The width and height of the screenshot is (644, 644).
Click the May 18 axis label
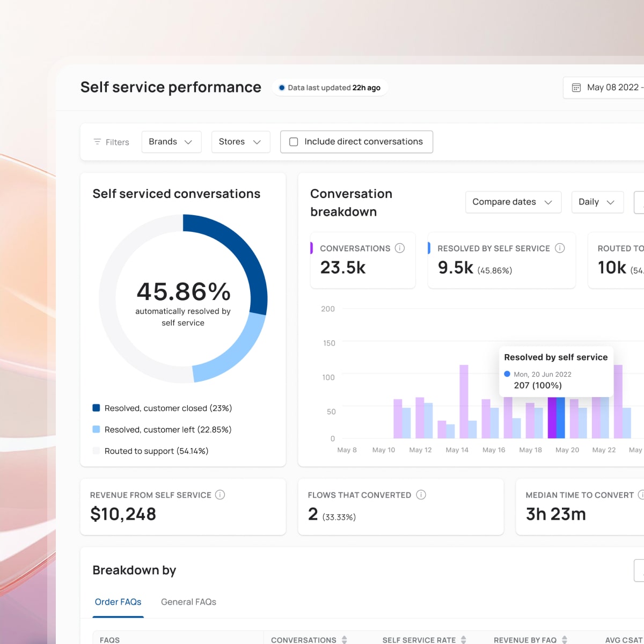530,450
